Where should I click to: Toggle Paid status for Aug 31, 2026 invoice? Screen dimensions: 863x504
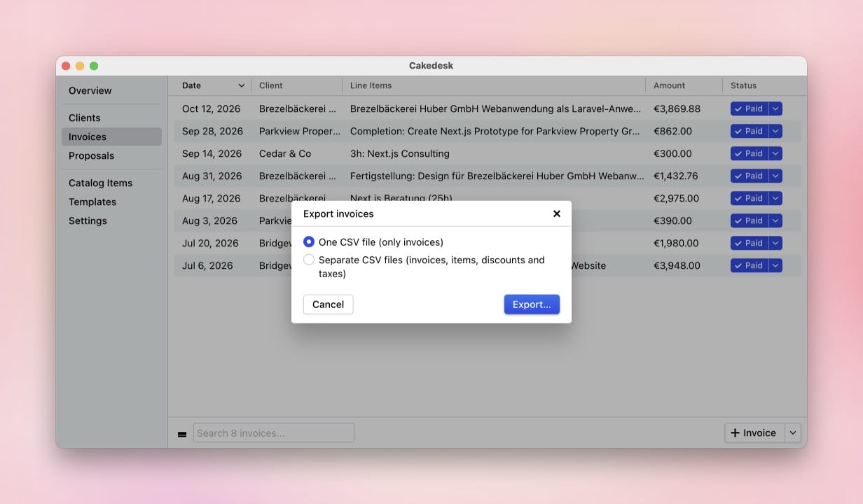click(x=749, y=176)
